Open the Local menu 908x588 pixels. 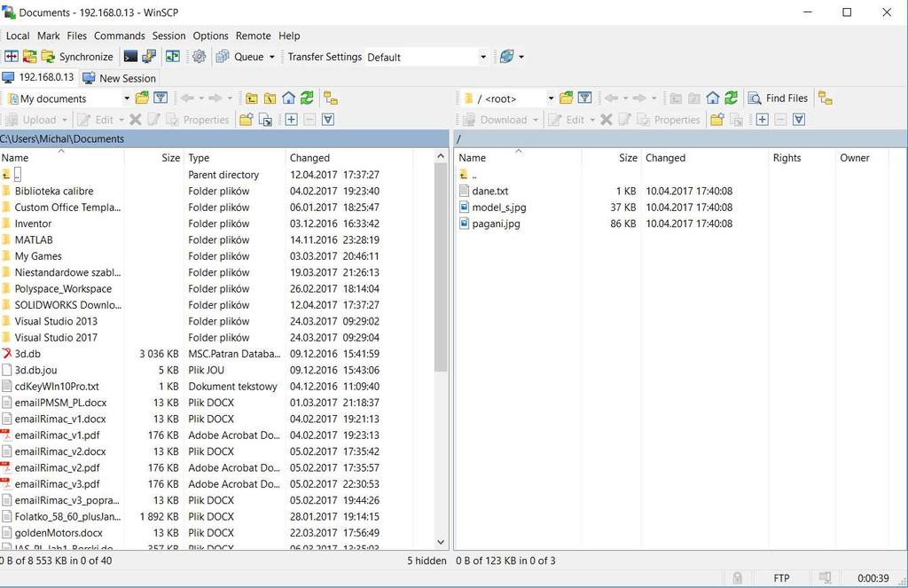[x=18, y=35]
